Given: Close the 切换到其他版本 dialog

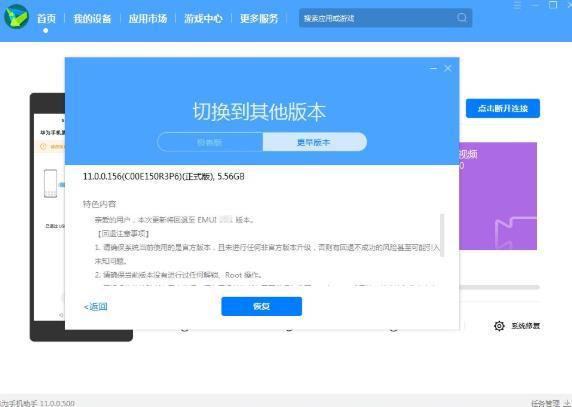Looking at the screenshot, I should [x=448, y=68].
